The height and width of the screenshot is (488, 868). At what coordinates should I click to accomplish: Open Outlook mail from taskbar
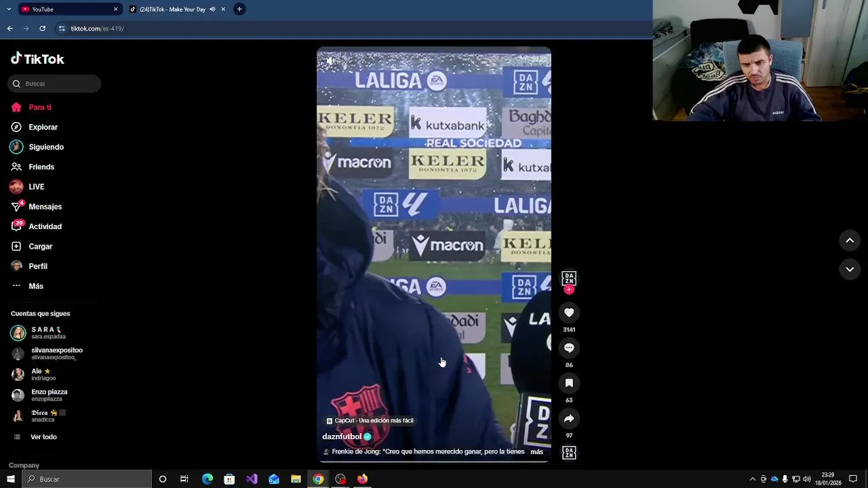pyautogui.click(x=274, y=479)
